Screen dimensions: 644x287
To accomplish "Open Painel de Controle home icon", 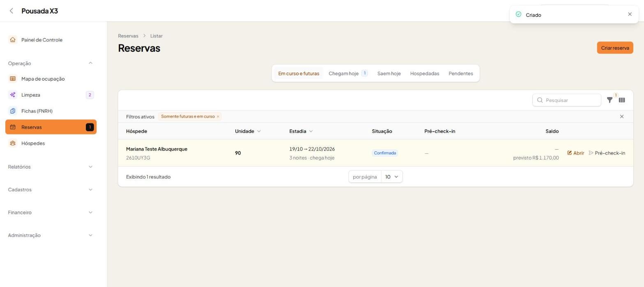I will click(13, 40).
